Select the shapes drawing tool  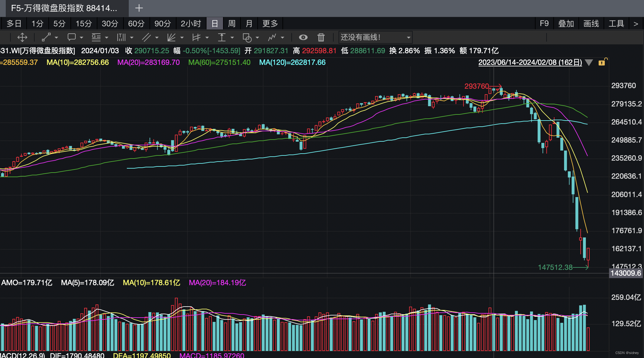click(247, 37)
